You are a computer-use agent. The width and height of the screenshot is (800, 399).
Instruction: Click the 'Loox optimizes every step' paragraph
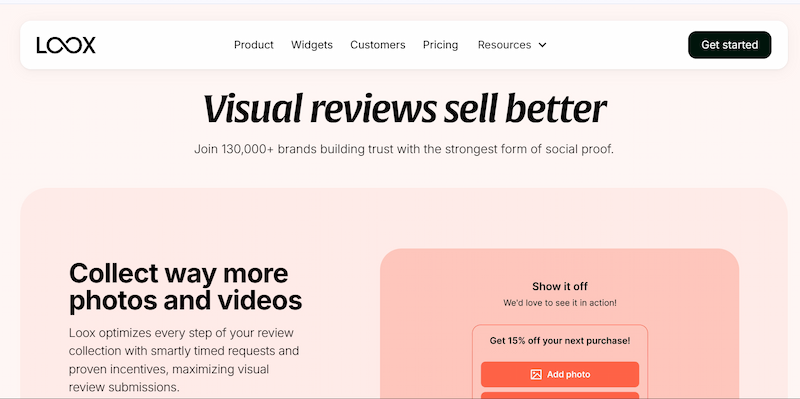click(x=184, y=360)
